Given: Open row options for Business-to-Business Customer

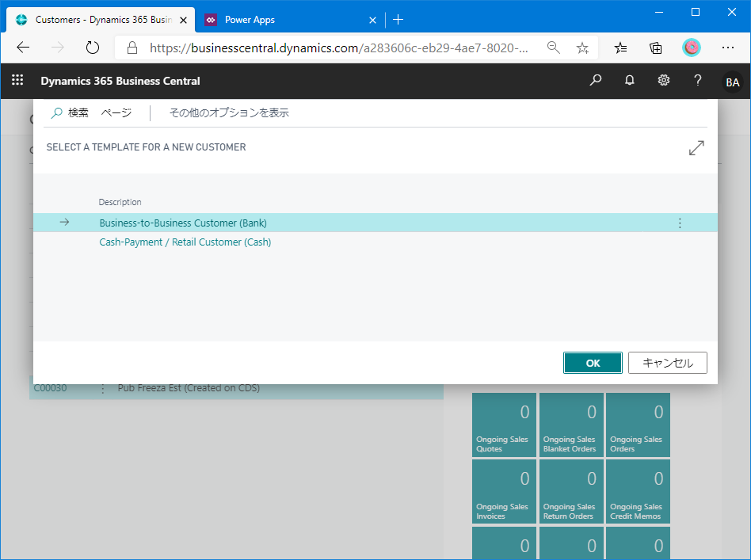Looking at the screenshot, I should click(x=680, y=223).
